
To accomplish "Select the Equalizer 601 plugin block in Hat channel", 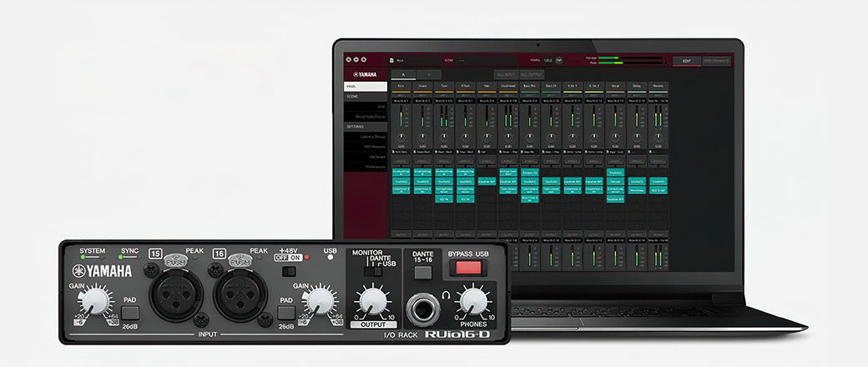I will coord(487,181).
